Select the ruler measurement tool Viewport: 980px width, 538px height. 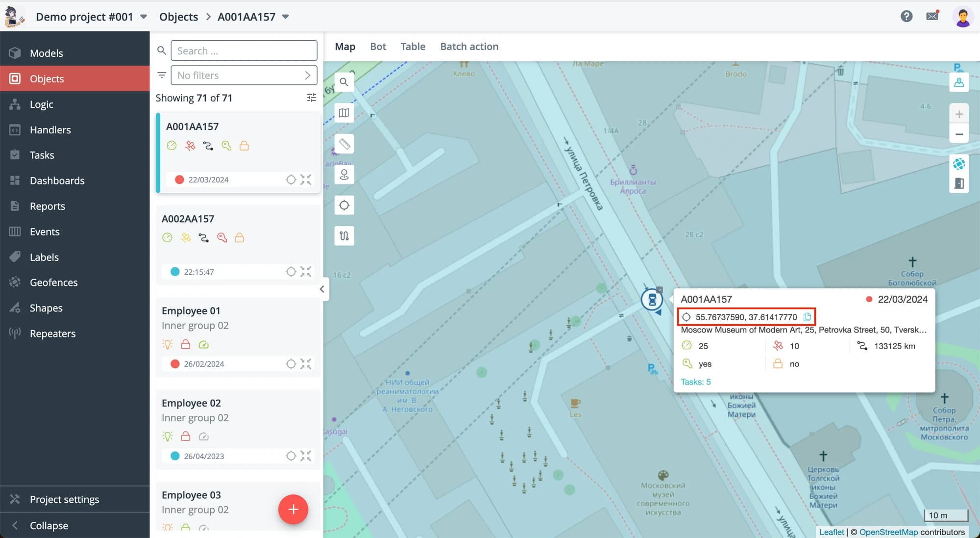pos(344,144)
